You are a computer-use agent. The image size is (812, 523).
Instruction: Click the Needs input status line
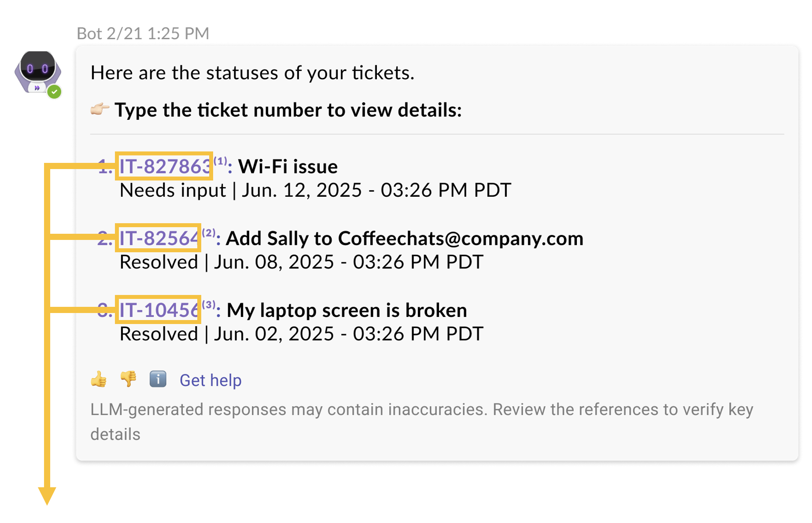click(x=315, y=190)
